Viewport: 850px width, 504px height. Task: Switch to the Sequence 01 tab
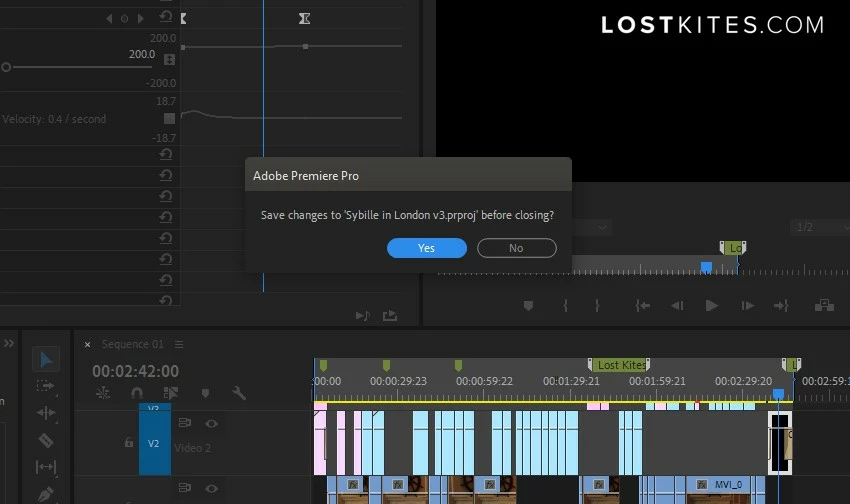(x=132, y=344)
